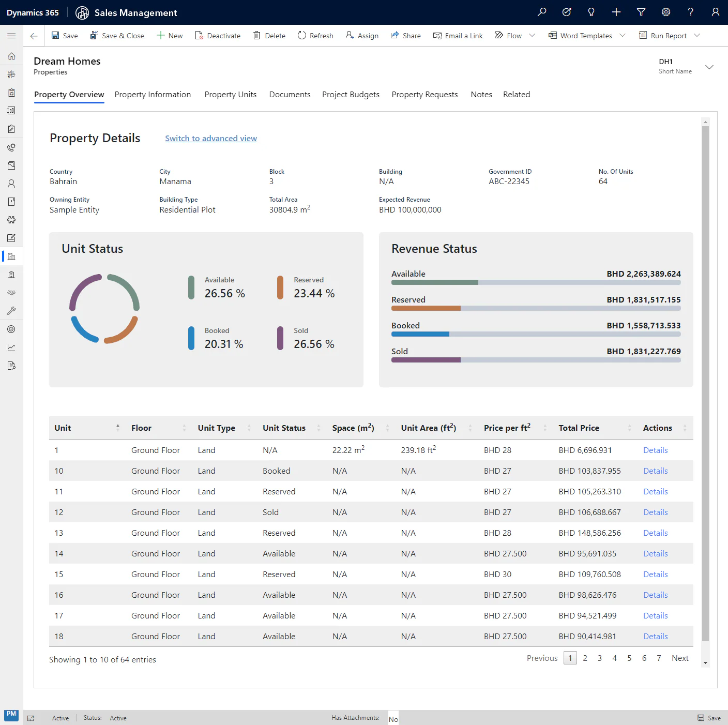This screenshot has width=728, height=725.
Task: Click Share in the command bar
Action: tap(405, 36)
